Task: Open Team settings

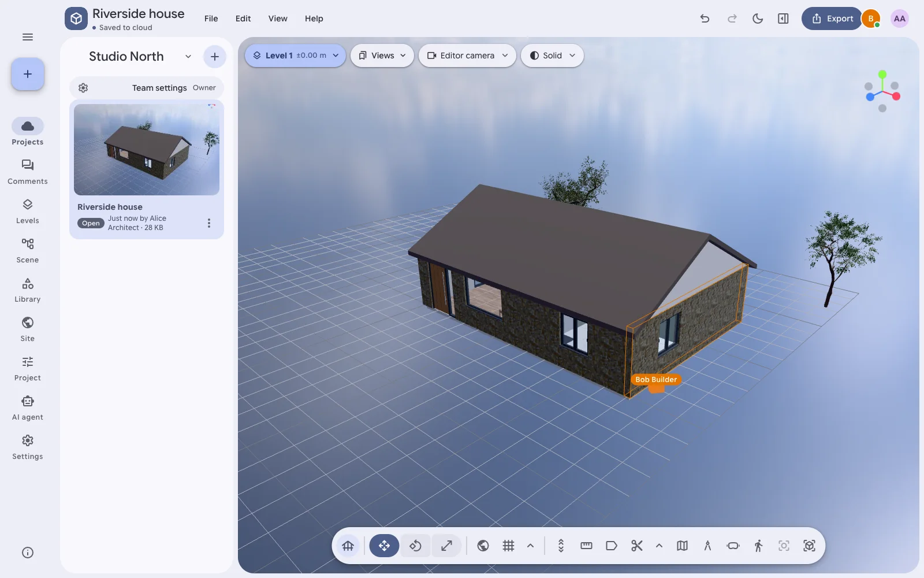Action: pyautogui.click(x=147, y=88)
